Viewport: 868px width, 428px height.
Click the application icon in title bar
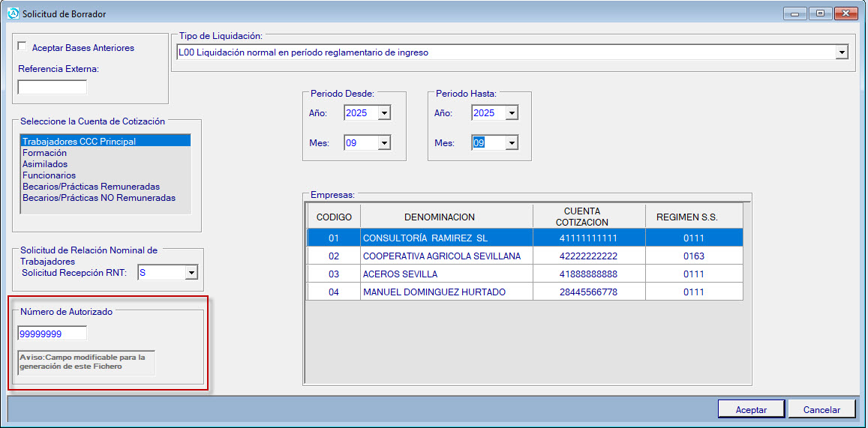pyautogui.click(x=12, y=13)
